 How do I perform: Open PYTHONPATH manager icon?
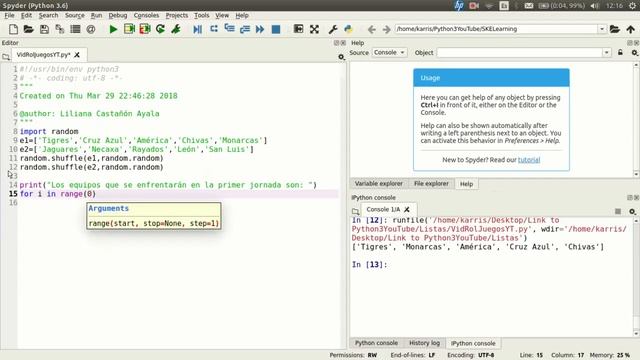coord(348,29)
